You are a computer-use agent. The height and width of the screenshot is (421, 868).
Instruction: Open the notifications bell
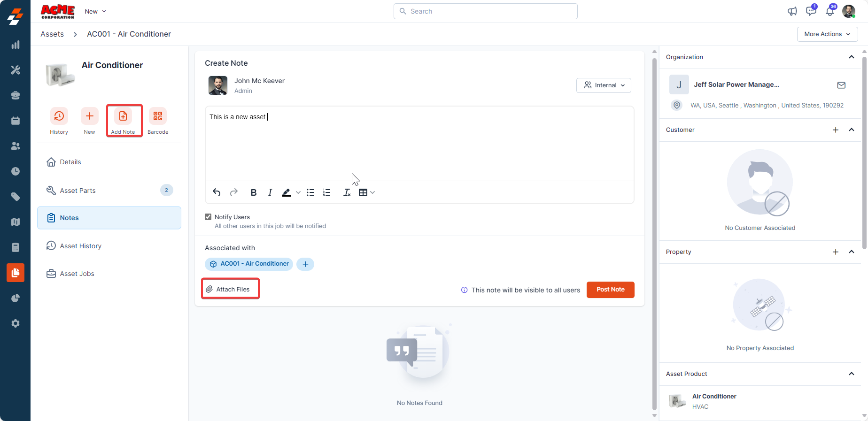pos(830,11)
